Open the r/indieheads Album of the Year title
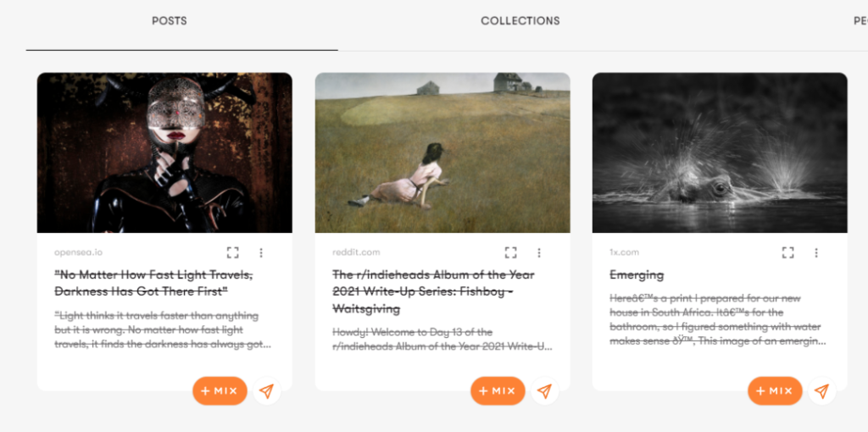This screenshot has height=432, width=868. [x=433, y=291]
